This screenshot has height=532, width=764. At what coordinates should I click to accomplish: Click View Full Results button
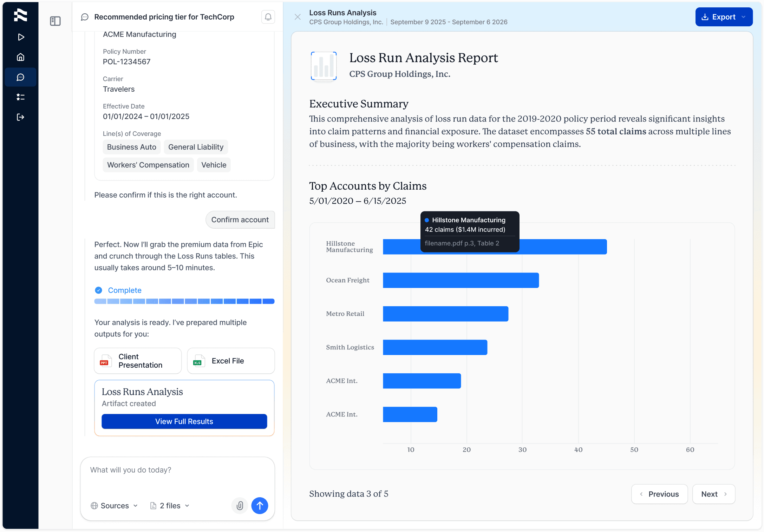tap(184, 421)
